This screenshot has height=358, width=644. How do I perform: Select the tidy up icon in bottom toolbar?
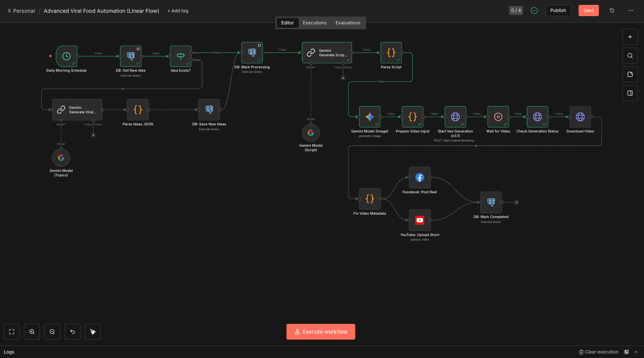[x=92, y=332]
